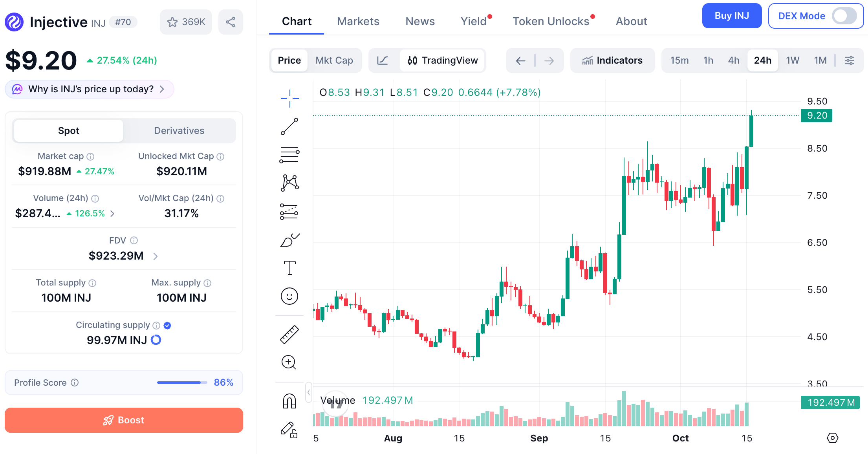Screen dimensions: 868x454
Task: Select TradingView chart mode
Action: (x=442, y=60)
